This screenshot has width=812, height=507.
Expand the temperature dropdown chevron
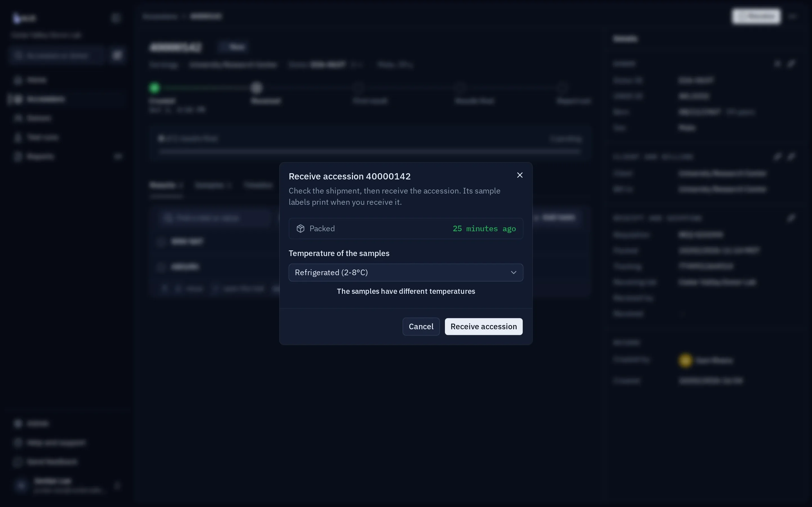click(x=513, y=273)
